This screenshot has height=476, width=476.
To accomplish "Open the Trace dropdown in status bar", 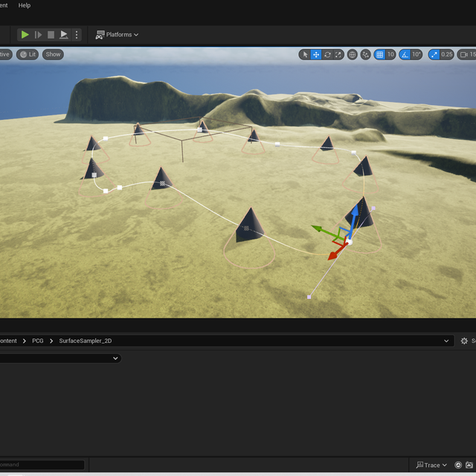I will 431,465.
